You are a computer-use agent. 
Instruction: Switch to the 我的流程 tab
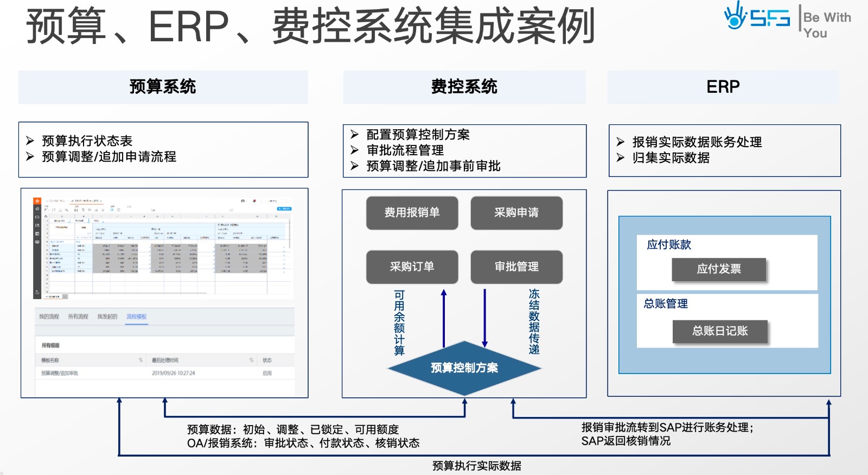point(49,316)
